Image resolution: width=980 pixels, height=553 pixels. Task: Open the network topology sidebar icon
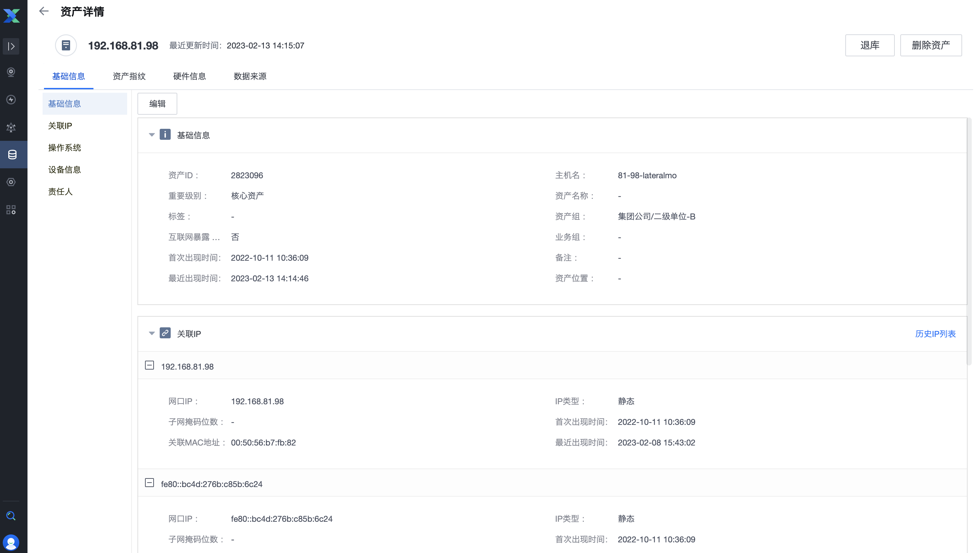coord(11,127)
